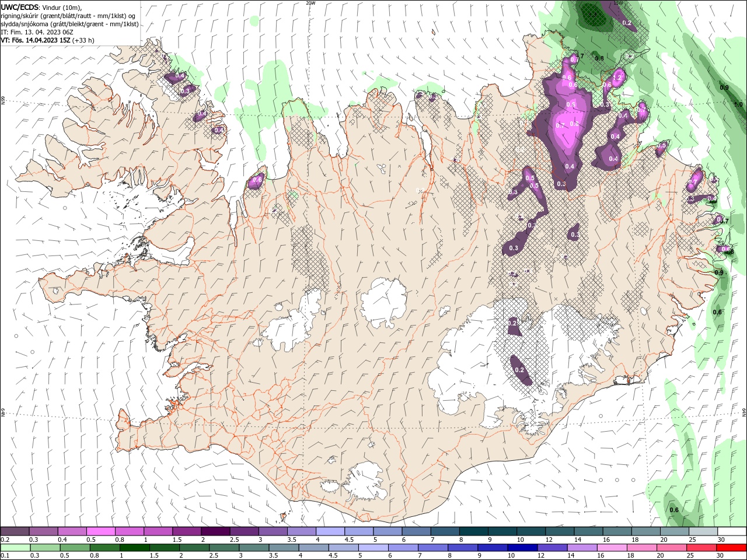Click the bright red 30 rain legend swatch
Image resolution: width=747 pixels, height=560 pixels.
732,548
